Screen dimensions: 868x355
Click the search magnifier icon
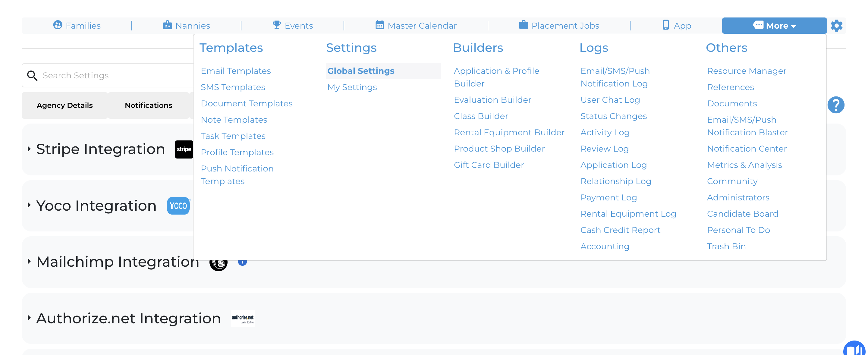pyautogui.click(x=32, y=75)
